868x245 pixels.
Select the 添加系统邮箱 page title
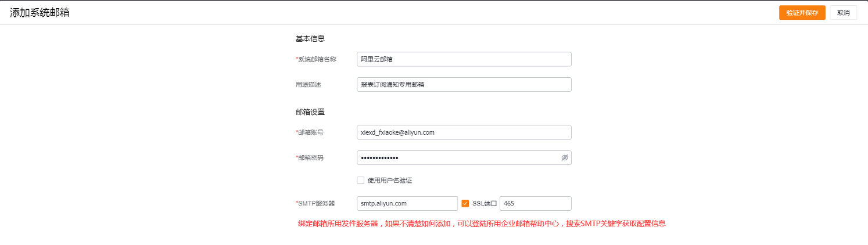(40, 12)
